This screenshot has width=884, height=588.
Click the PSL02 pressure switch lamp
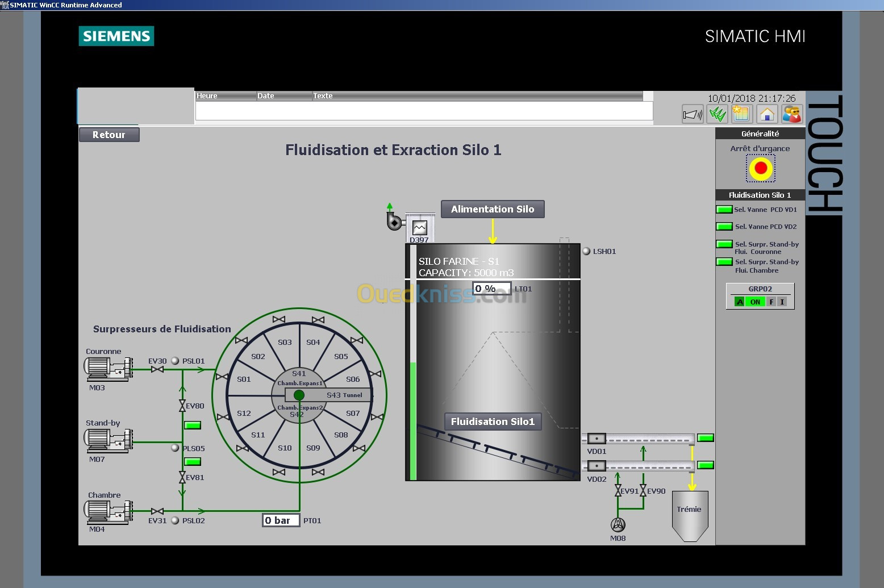(x=175, y=520)
